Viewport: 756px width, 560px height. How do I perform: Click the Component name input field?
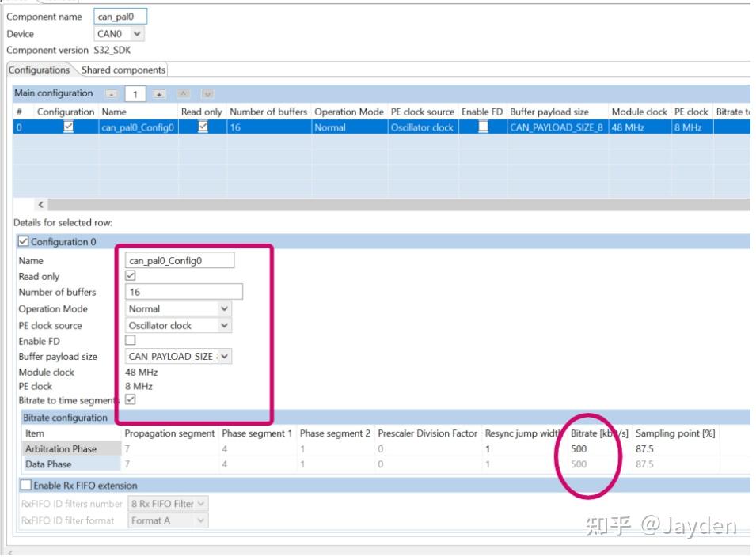(x=120, y=17)
